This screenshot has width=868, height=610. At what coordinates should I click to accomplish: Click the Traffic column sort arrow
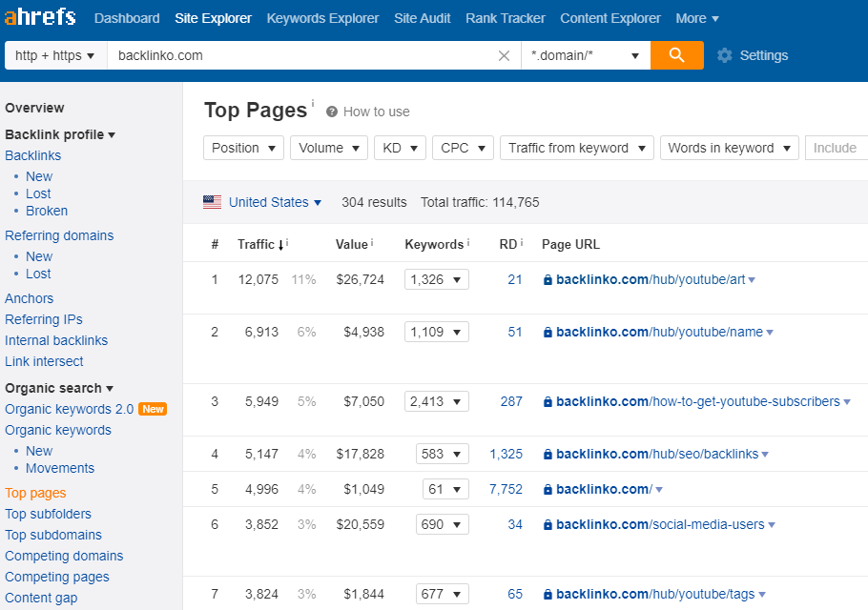[280, 245]
